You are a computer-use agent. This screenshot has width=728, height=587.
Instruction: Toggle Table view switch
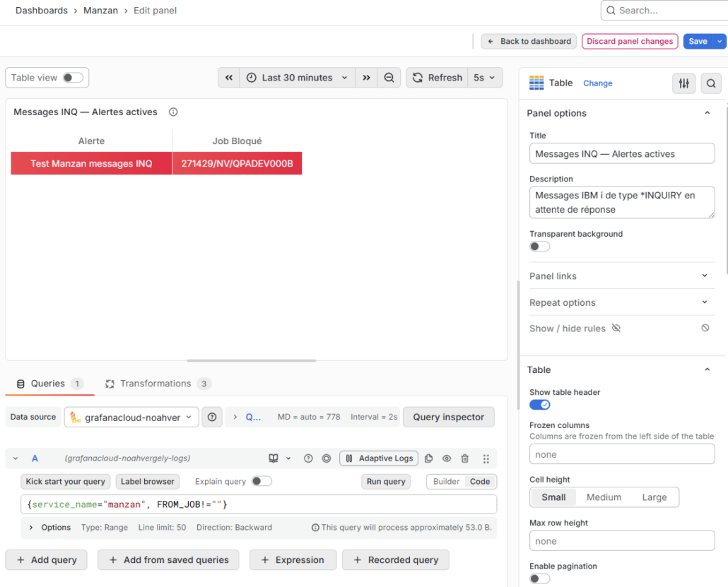[72, 78]
